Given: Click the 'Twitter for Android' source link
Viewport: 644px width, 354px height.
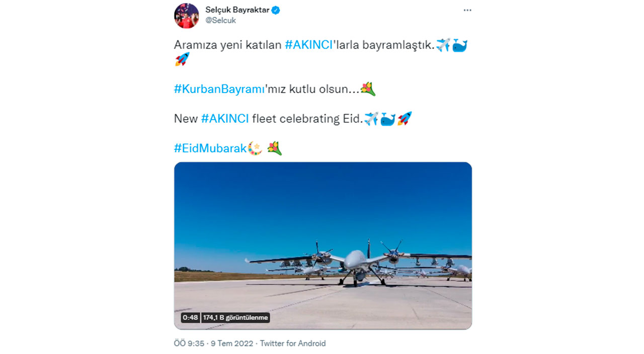Looking at the screenshot, I should pos(293,343).
